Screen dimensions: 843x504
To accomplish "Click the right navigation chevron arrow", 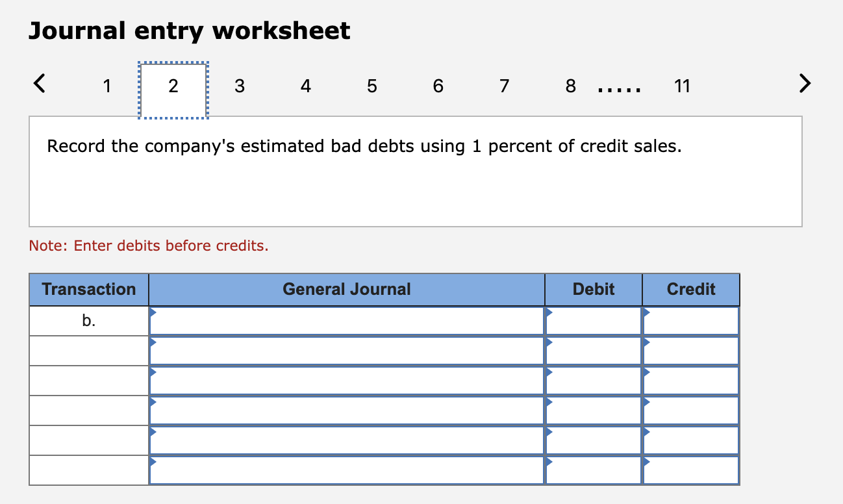I will point(804,83).
